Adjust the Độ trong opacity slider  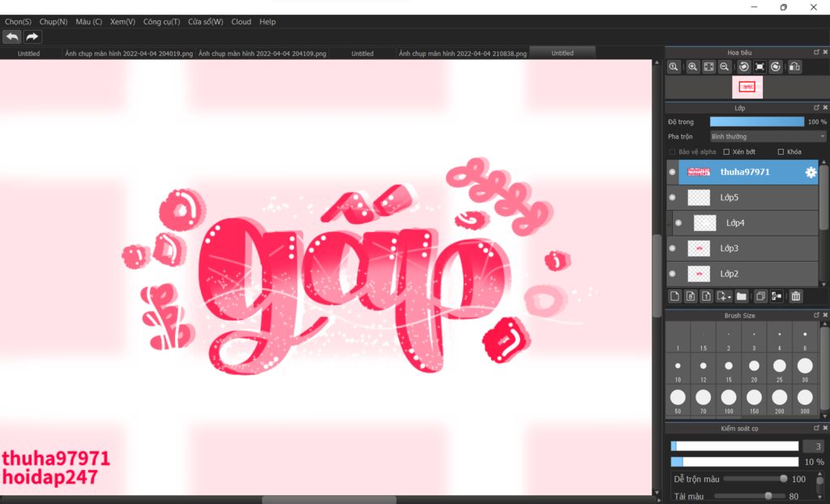757,122
